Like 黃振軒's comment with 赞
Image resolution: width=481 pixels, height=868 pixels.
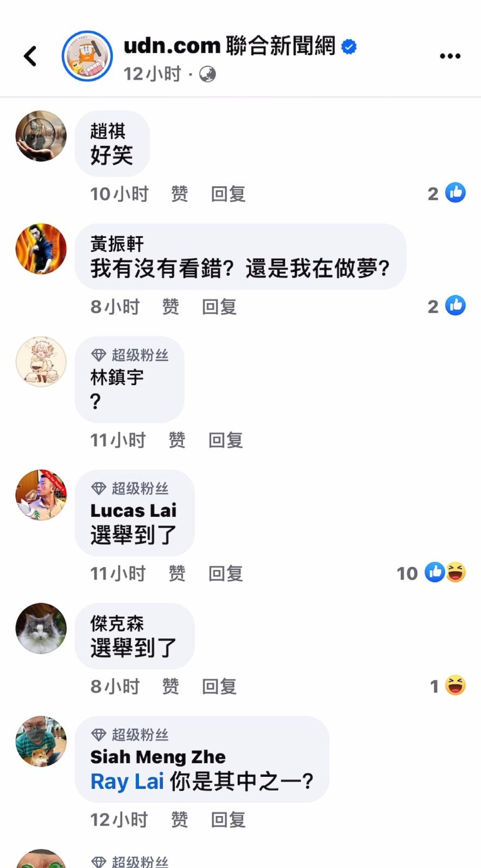pos(170,307)
